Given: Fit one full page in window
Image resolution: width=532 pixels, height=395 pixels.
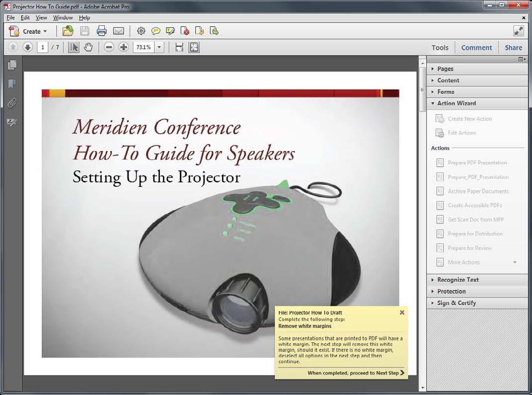Looking at the screenshot, I should 194,47.
